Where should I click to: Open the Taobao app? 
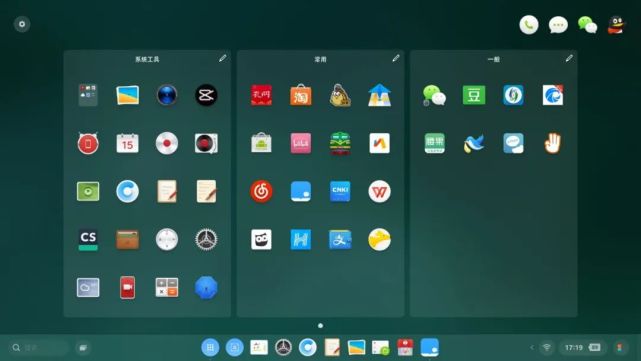(300, 95)
